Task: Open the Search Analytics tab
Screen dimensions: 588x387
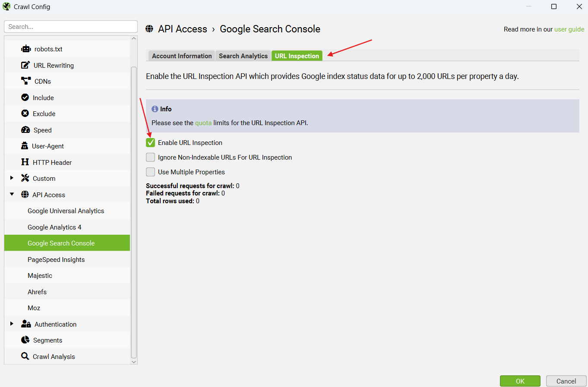Action: coord(243,56)
